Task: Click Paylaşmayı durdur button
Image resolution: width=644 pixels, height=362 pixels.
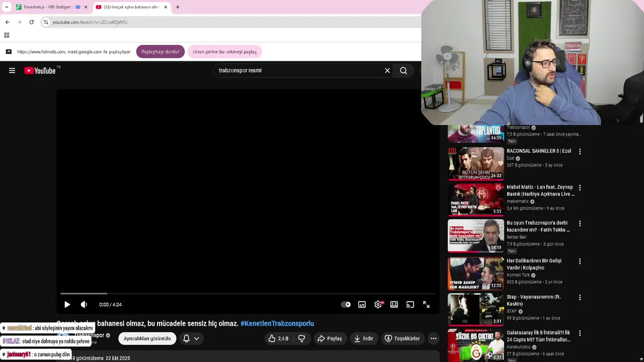Action: coord(160,52)
